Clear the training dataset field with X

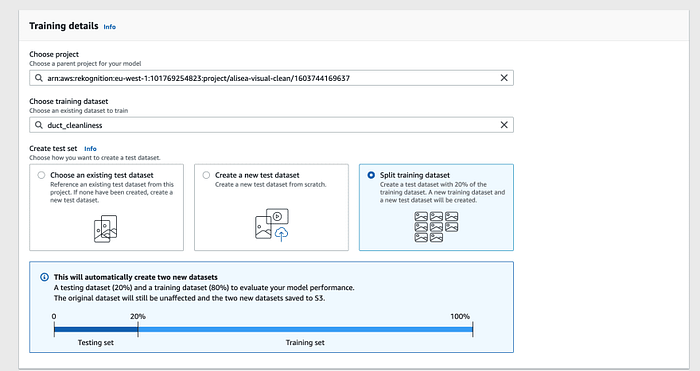coord(504,125)
